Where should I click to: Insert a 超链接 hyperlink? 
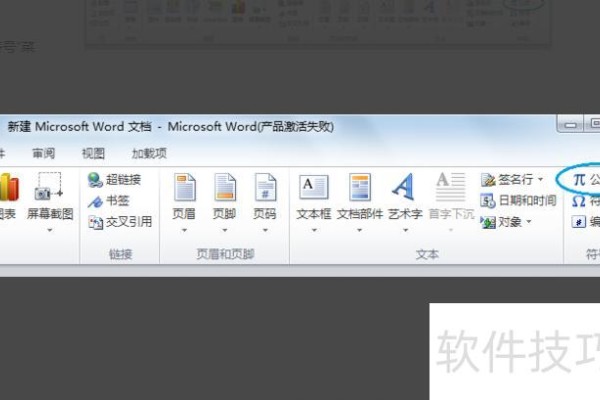click(114, 180)
